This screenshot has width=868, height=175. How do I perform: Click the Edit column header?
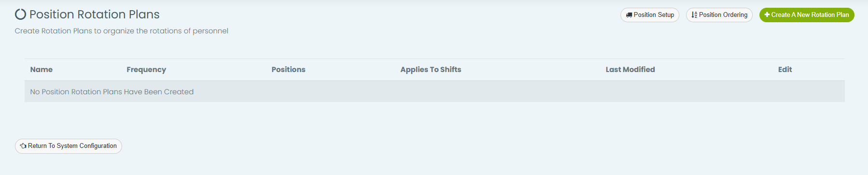tap(785, 70)
